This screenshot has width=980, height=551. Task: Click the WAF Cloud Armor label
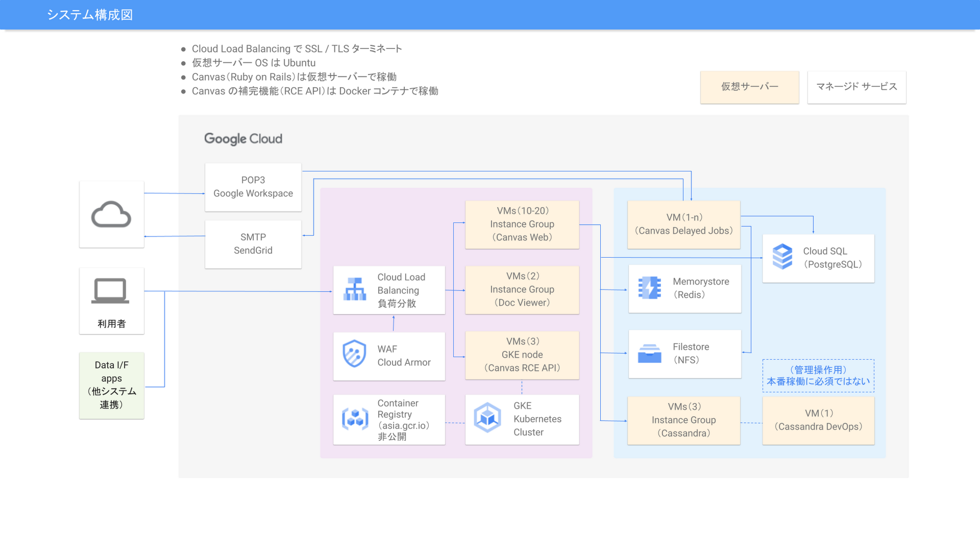(404, 356)
